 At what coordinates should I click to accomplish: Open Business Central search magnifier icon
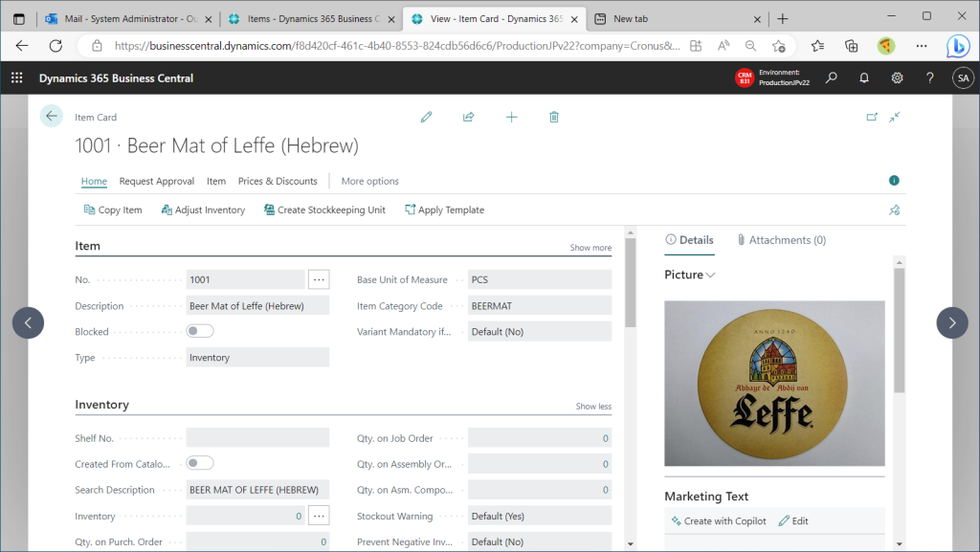coord(832,77)
